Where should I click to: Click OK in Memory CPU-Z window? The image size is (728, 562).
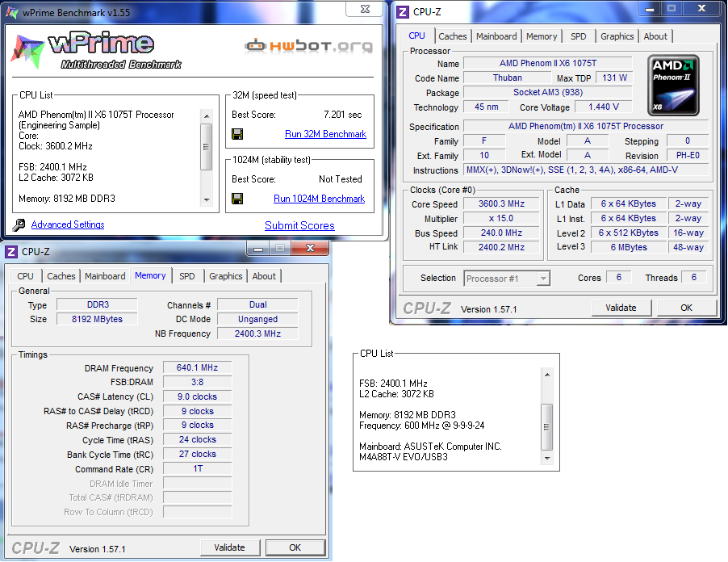click(x=295, y=547)
